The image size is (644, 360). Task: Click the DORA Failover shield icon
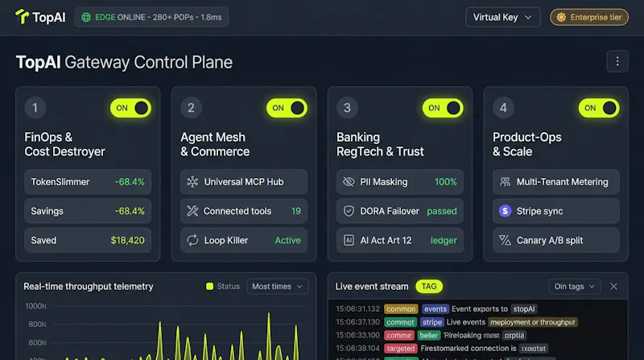click(349, 211)
